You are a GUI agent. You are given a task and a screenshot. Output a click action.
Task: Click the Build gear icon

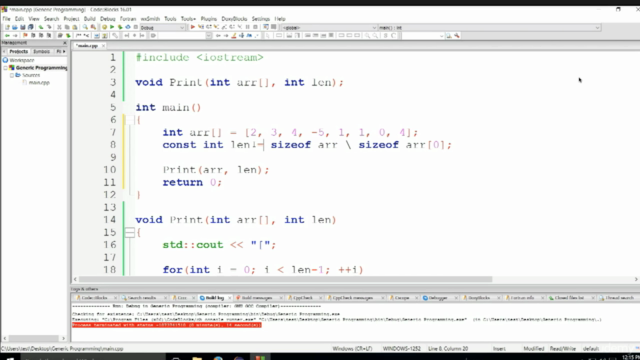pos(104,27)
